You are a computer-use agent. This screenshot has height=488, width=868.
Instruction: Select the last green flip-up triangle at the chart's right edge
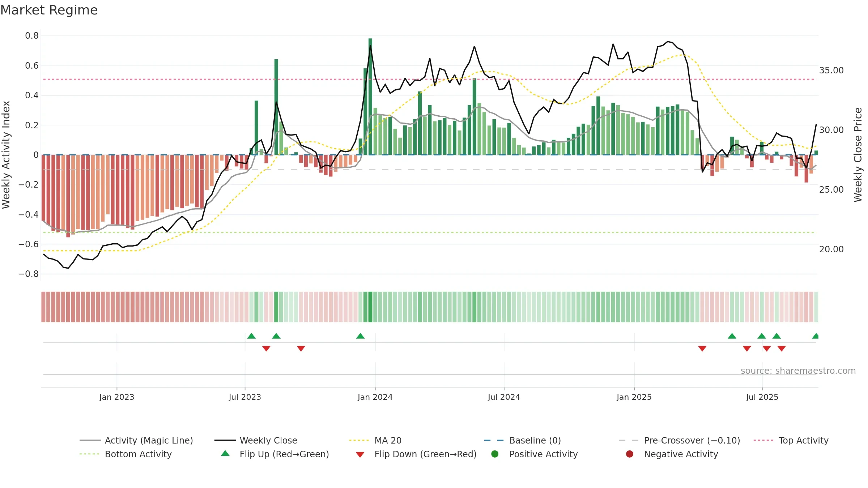(816, 336)
